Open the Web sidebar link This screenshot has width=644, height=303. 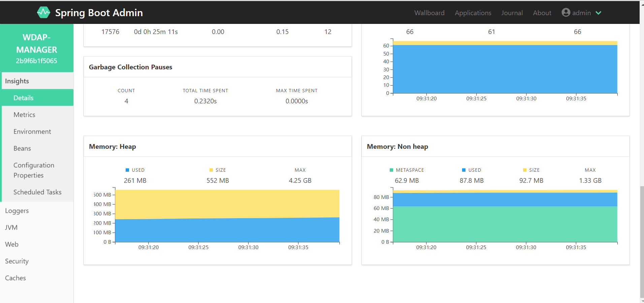37,244
